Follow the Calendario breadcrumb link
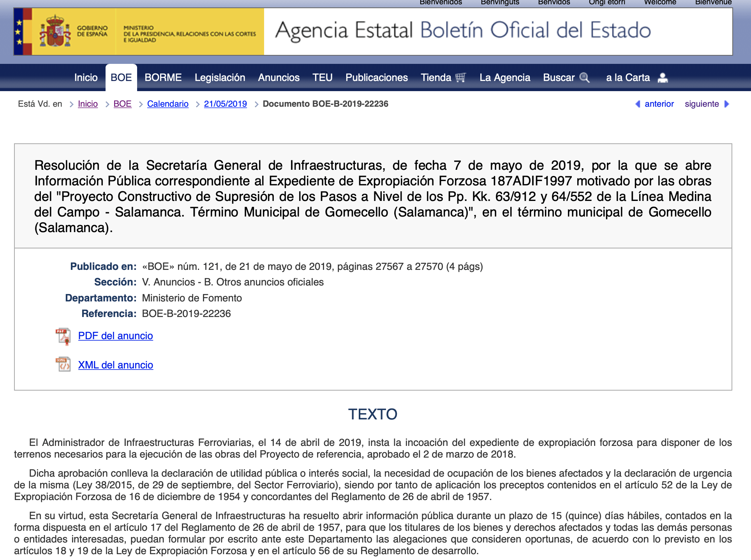Screen dimensions: 751x560 pos(168,104)
